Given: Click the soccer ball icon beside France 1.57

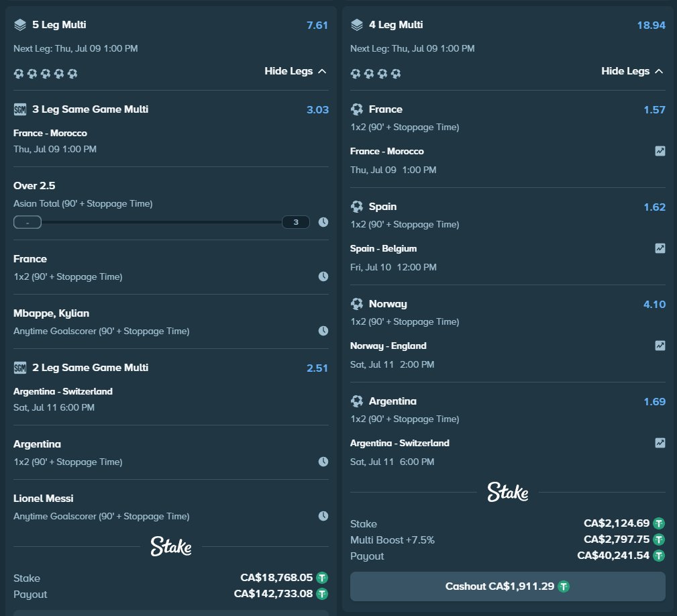Looking at the screenshot, I should 357,109.
